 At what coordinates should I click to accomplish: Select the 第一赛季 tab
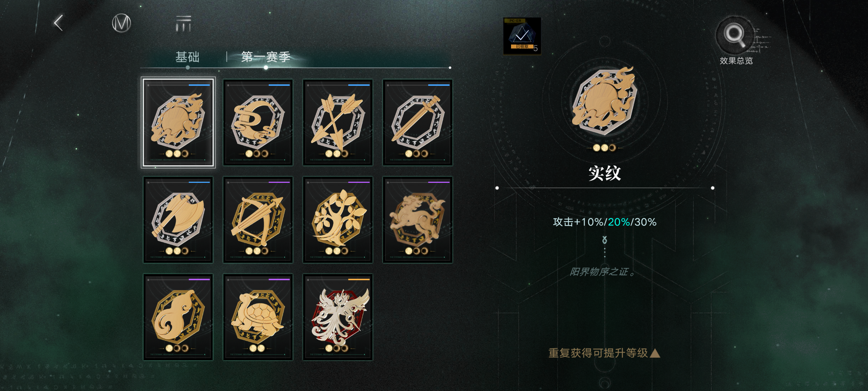tap(266, 57)
